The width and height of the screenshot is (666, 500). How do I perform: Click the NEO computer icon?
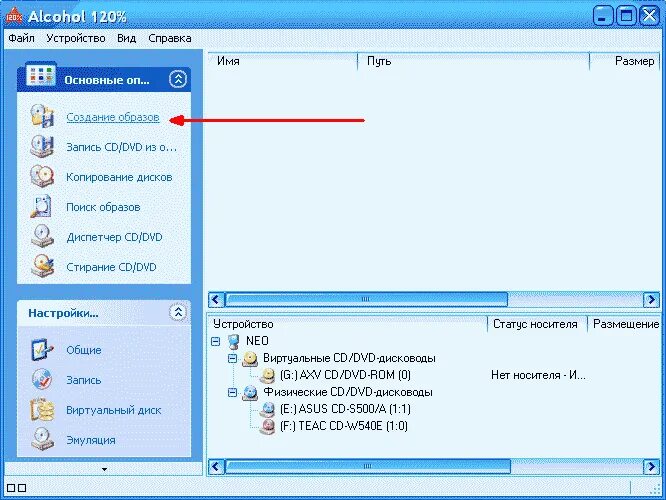click(234, 341)
